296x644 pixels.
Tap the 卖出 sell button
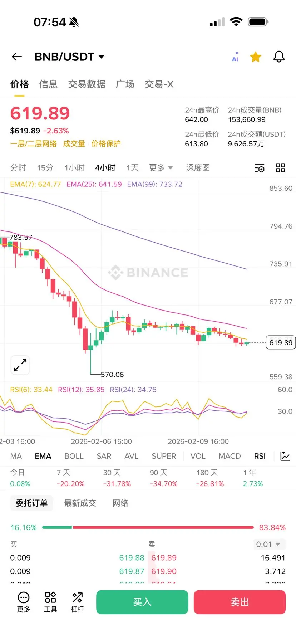click(x=240, y=602)
